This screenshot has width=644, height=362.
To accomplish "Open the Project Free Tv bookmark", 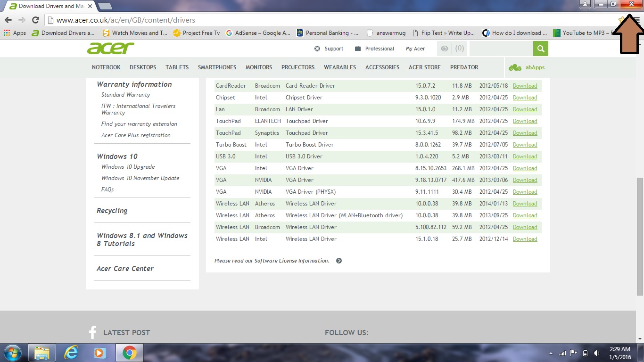I will pos(197,33).
